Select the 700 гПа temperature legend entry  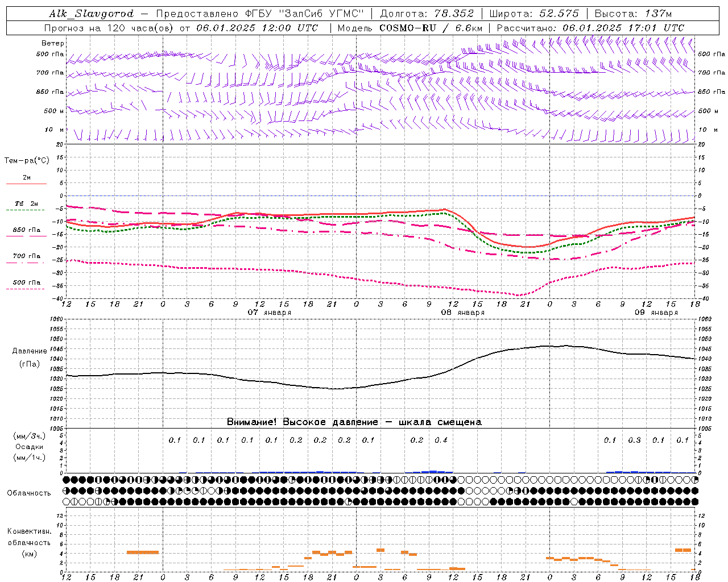[x=27, y=256]
